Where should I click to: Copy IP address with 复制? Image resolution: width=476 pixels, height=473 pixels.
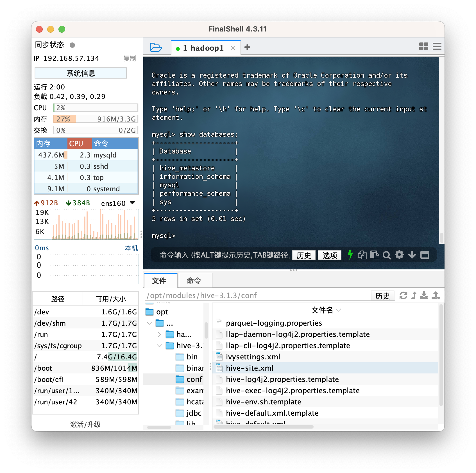pos(130,58)
